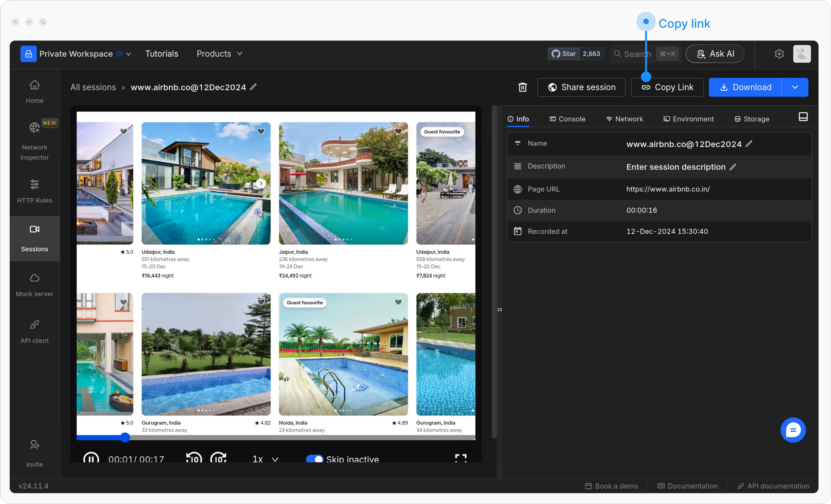
Task: Enter fullscreen on session player
Action: [x=461, y=458]
